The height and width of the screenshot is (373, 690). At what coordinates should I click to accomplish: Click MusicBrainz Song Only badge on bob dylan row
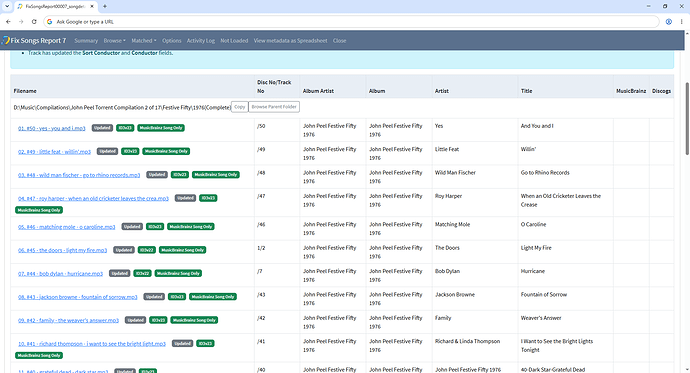coord(178,274)
